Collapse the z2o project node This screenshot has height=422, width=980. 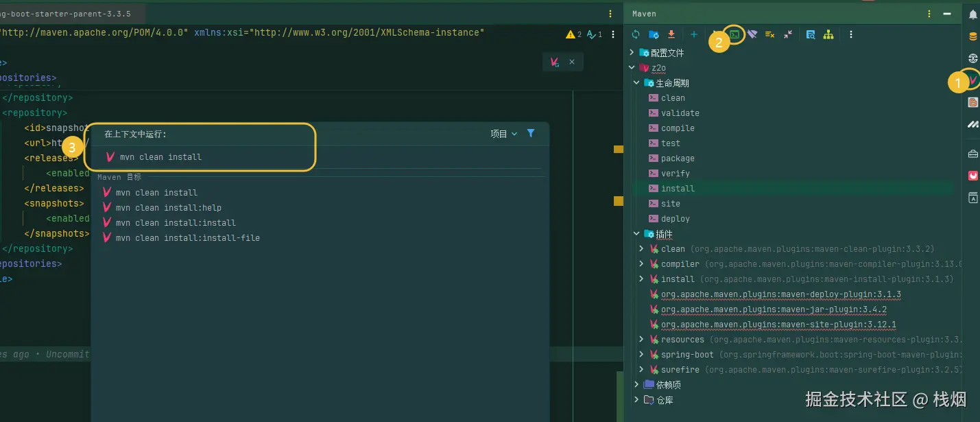tap(632, 68)
